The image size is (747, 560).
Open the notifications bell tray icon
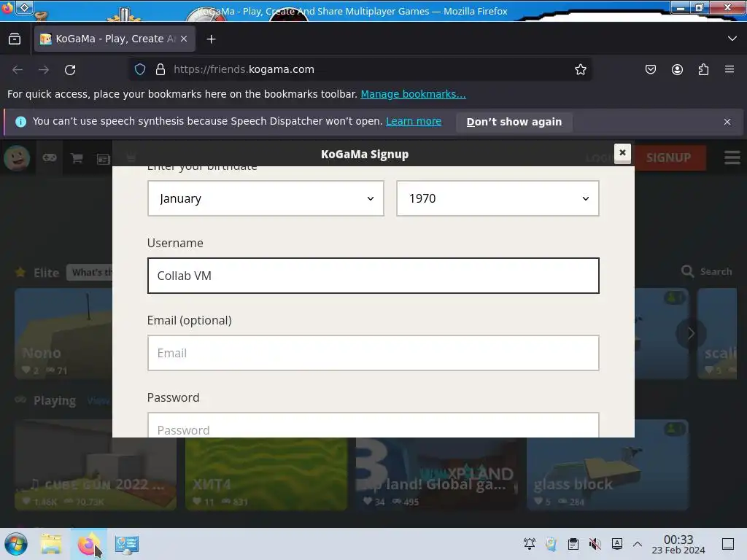530,544
